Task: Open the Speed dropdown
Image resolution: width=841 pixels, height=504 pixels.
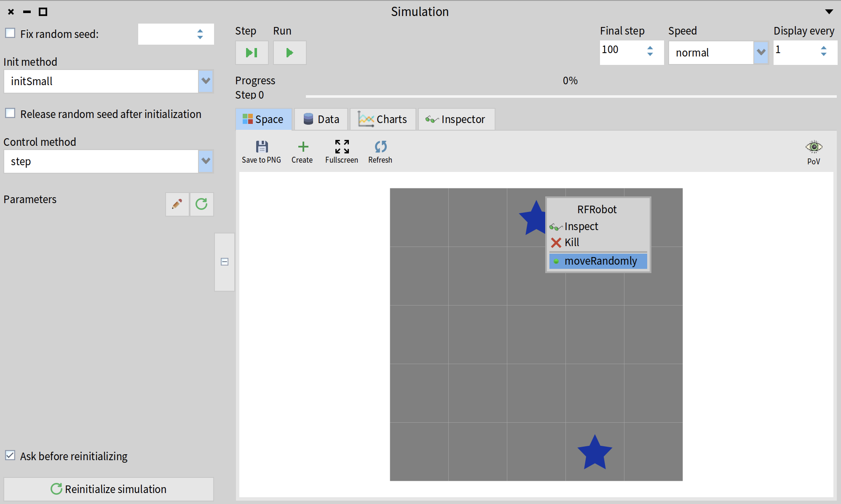Action: click(761, 53)
